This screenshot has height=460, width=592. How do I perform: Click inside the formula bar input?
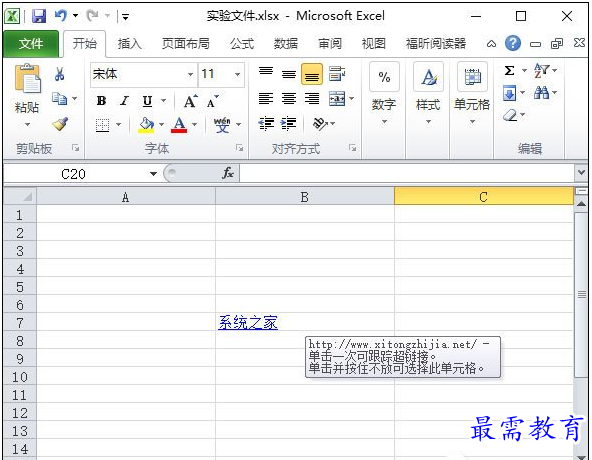(407, 173)
